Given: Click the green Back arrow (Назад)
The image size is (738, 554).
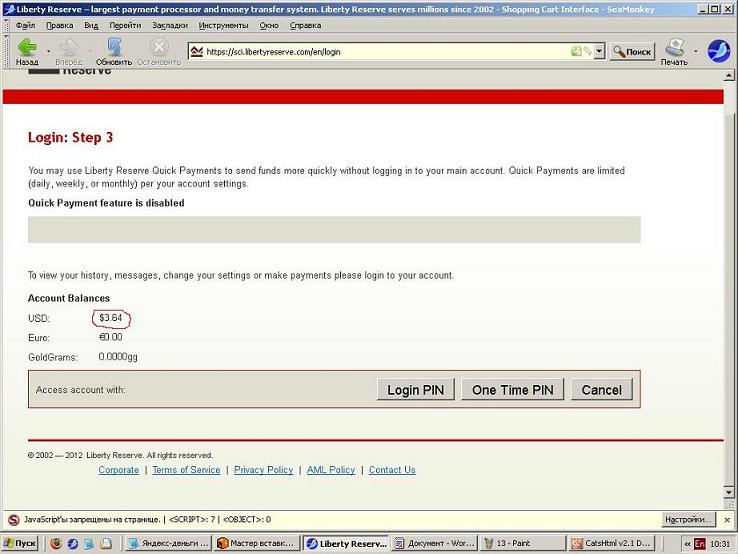Looking at the screenshot, I should point(27,48).
